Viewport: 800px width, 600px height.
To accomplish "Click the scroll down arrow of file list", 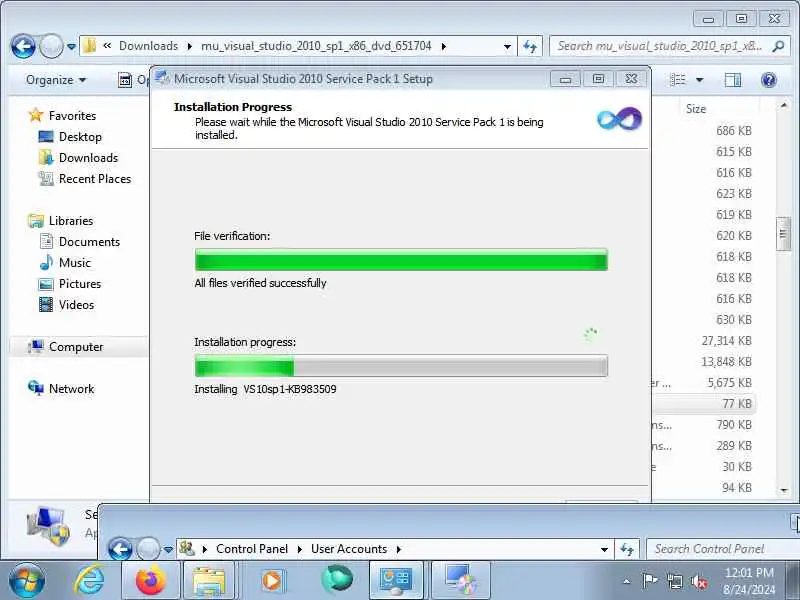I will (x=784, y=490).
